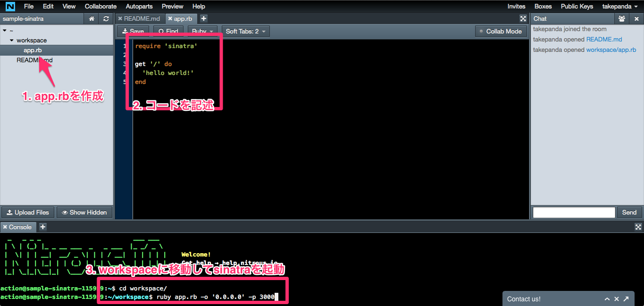Enable Collab Mode
The image size is (644, 306).
(501, 31)
